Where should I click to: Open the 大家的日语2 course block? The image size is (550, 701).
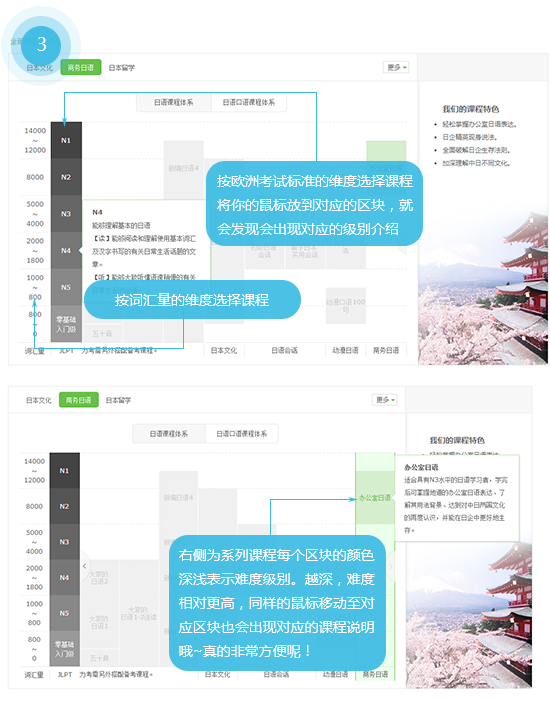[99, 578]
